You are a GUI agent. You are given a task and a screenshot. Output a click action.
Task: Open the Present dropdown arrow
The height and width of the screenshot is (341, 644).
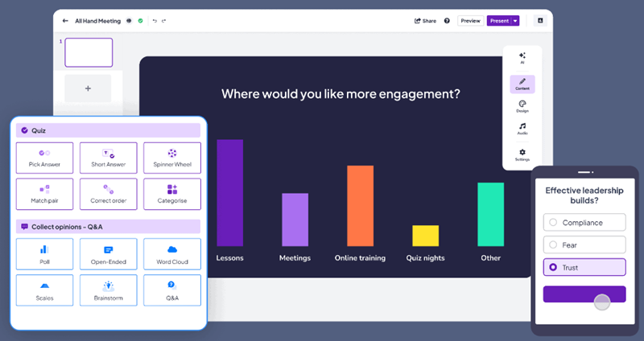[x=515, y=21]
